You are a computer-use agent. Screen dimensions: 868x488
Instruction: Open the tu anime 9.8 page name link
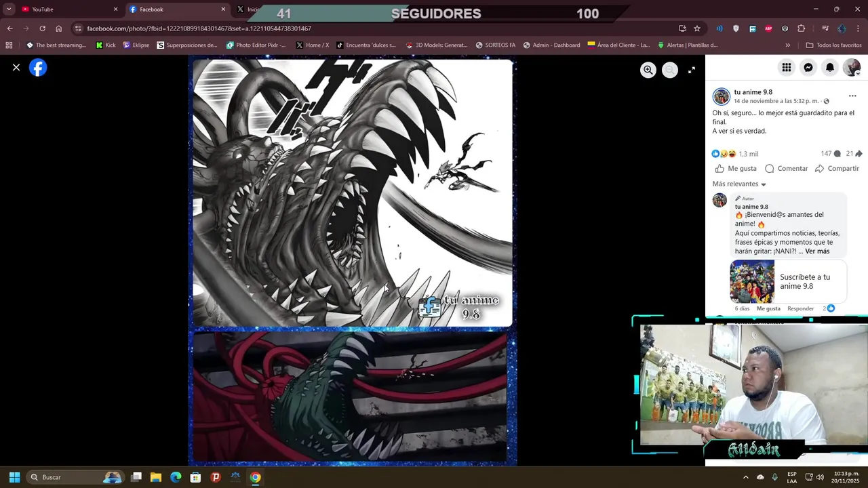tap(753, 92)
